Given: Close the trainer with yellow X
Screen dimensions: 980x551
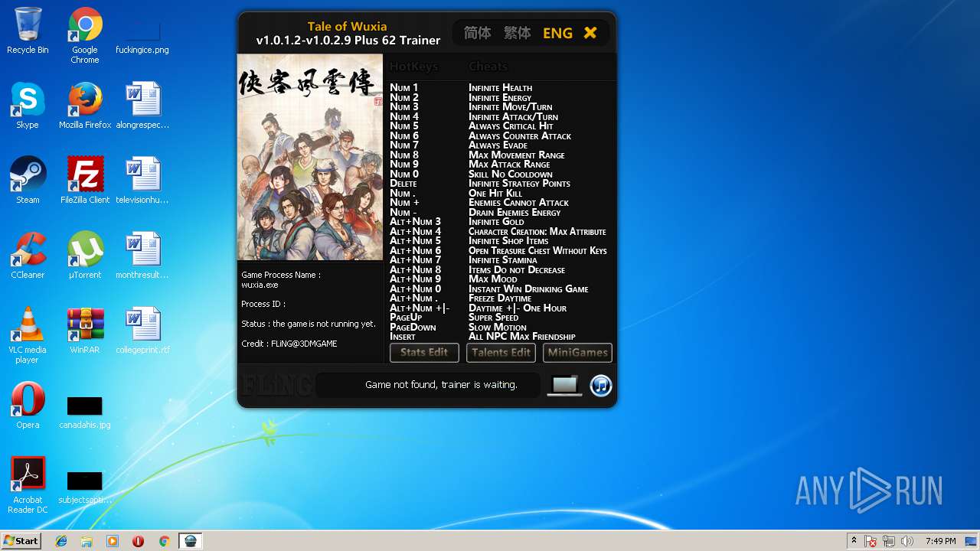Looking at the screenshot, I should pos(590,33).
